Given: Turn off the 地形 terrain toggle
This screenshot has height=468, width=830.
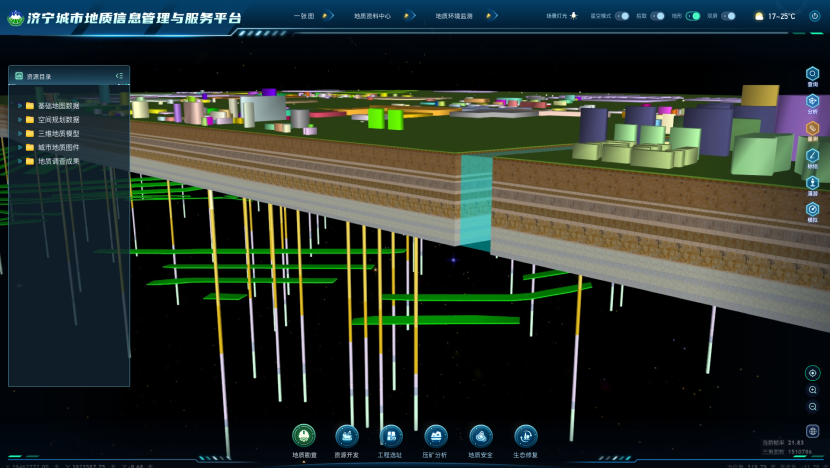Looking at the screenshot, I should 693,16.
